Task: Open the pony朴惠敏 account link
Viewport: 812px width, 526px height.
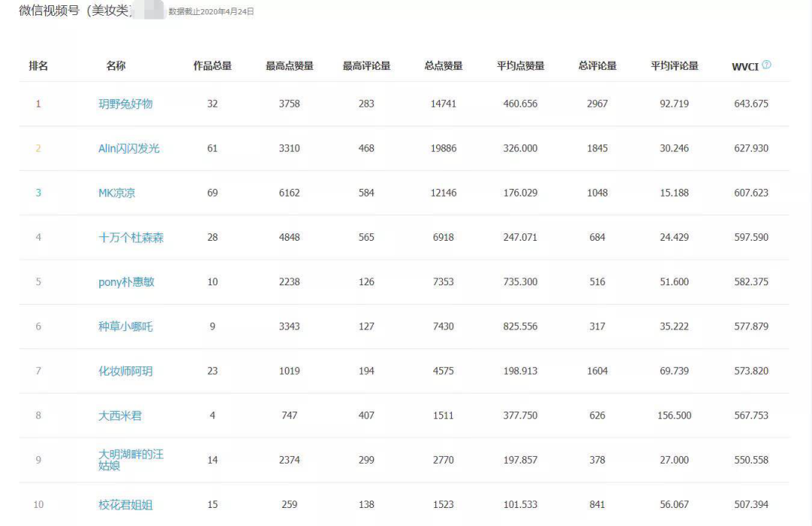Action: 126,282
